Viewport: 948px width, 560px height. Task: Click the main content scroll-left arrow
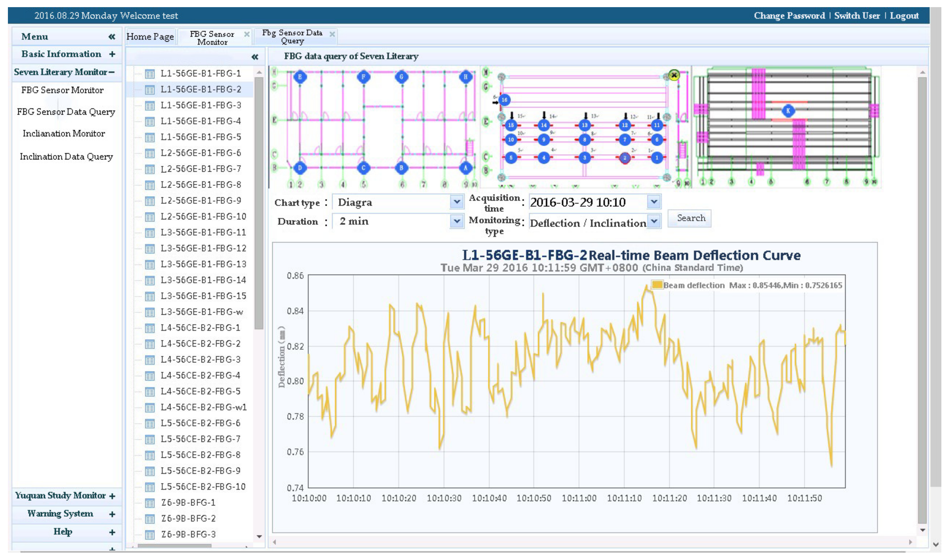(x=274, y=542)
